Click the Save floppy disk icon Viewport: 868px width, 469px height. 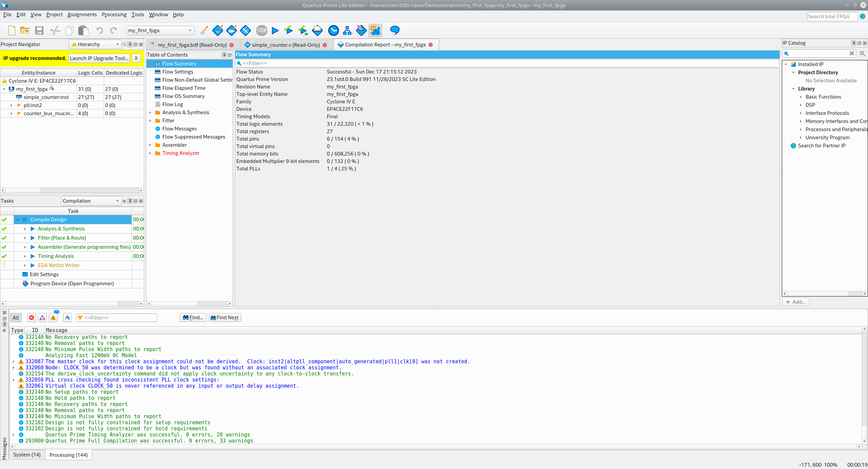[x=39, y=30]
